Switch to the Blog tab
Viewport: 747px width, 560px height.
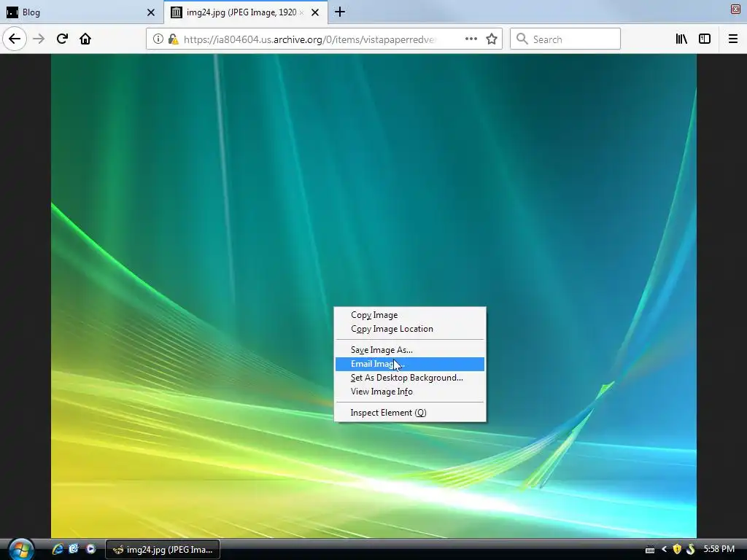[x=81, y=12]
